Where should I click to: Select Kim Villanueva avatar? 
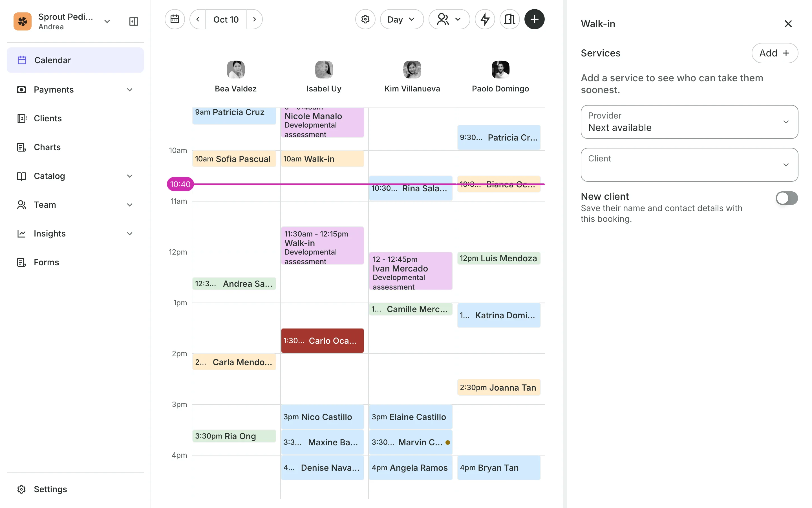click(412, 69)
